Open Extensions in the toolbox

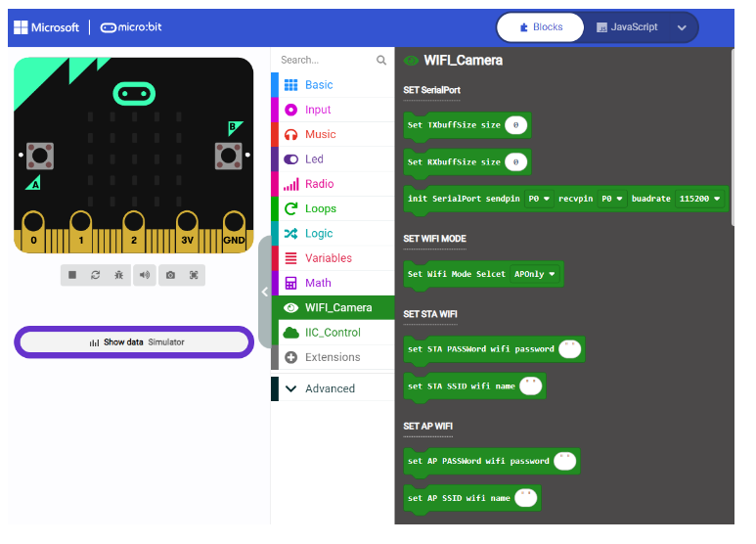(x=333, y=357)
